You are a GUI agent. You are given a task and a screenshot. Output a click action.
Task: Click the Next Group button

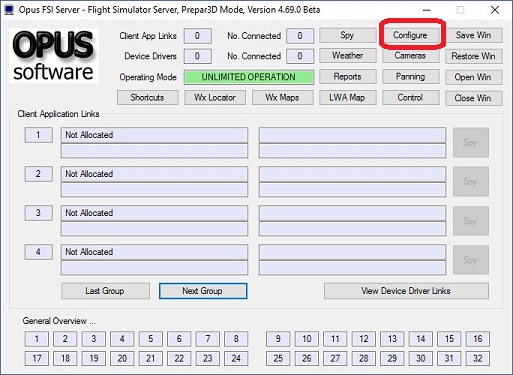pyautogui.click(x=203, y=291)
